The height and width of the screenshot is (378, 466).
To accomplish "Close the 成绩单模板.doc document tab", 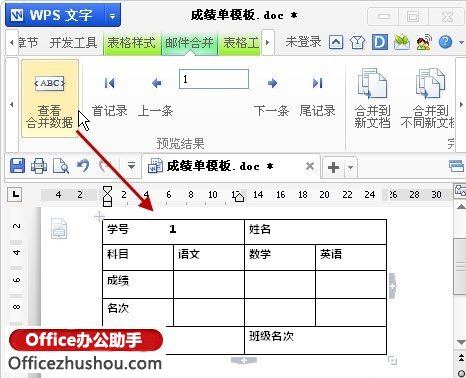I will tap(310, 166).
